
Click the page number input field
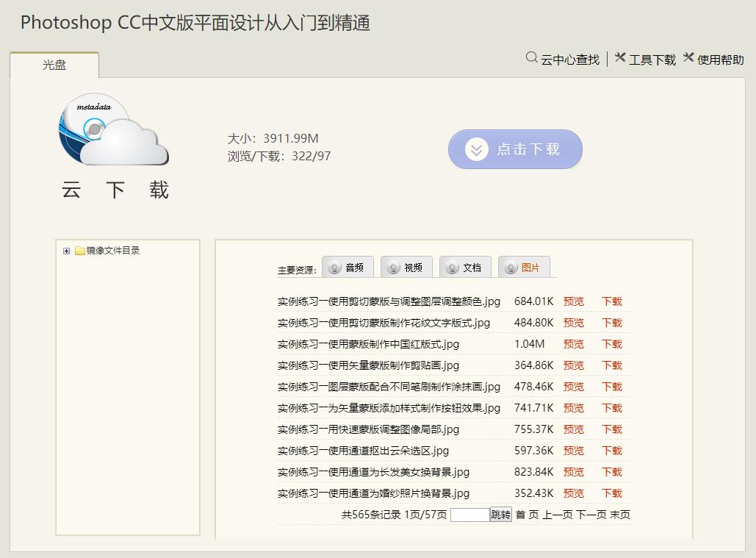tap(470, 515)
